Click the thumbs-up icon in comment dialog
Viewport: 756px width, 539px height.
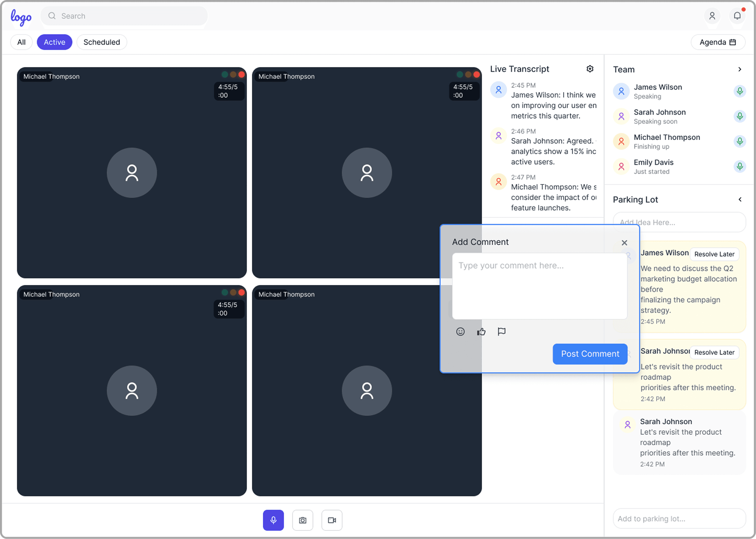pos(481,332)
